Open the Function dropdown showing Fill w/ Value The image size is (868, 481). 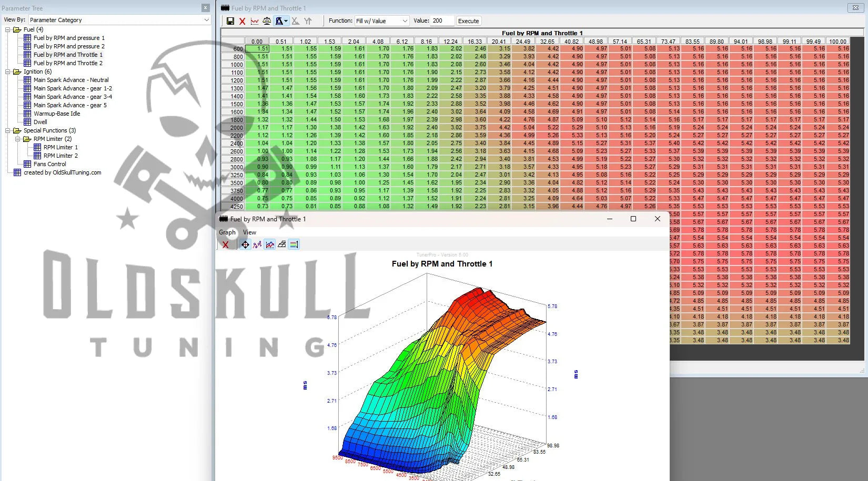point(382,21)
